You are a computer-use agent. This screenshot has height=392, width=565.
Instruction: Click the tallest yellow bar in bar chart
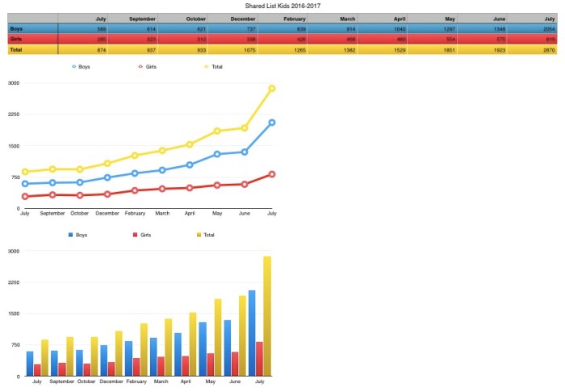(267, 316)
